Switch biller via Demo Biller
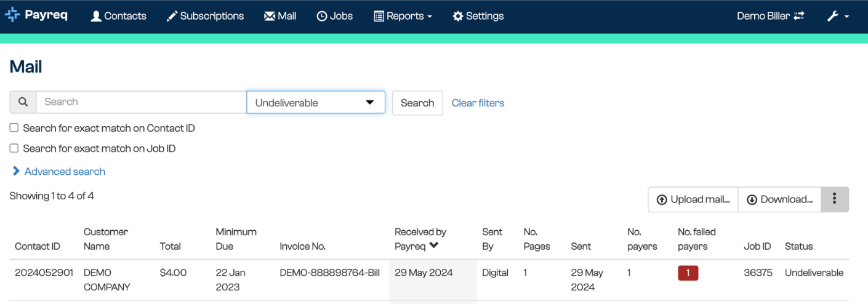 pos(771,16)
